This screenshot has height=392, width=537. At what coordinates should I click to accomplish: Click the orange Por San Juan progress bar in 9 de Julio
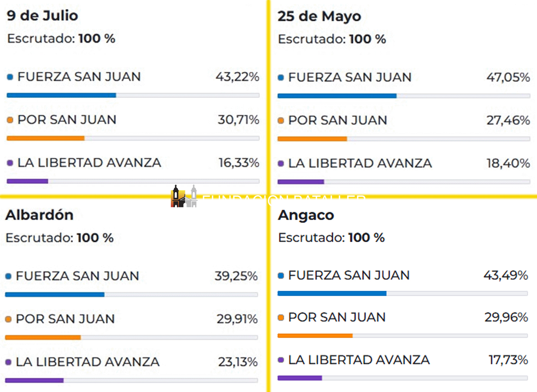(46, 138)
